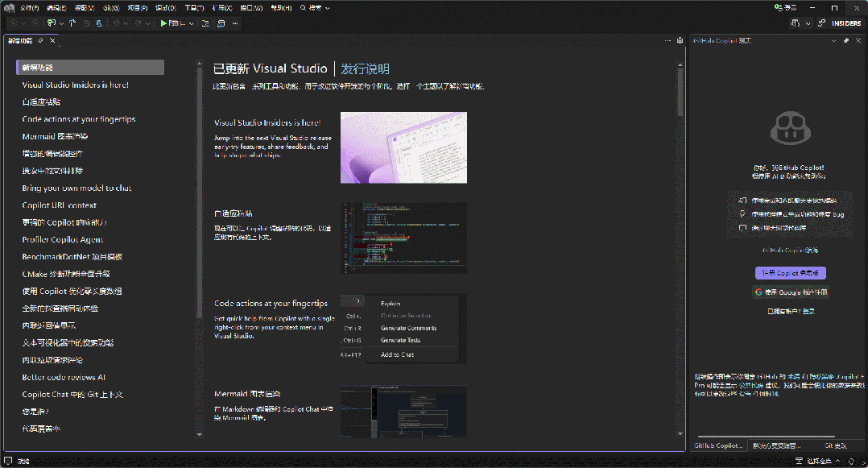This screenshot has width=868, height=468.
Task: Open the 发行说明 release notes link
Action: point(365,68)
